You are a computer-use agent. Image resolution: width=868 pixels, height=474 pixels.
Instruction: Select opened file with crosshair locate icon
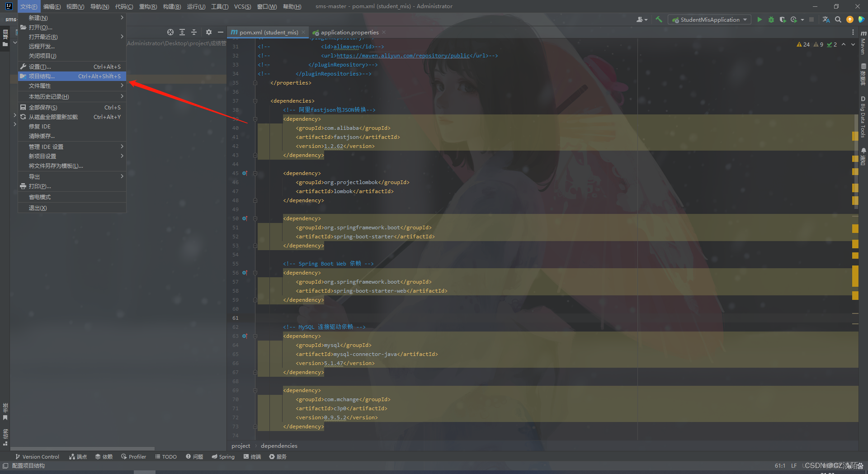(170, 32)
